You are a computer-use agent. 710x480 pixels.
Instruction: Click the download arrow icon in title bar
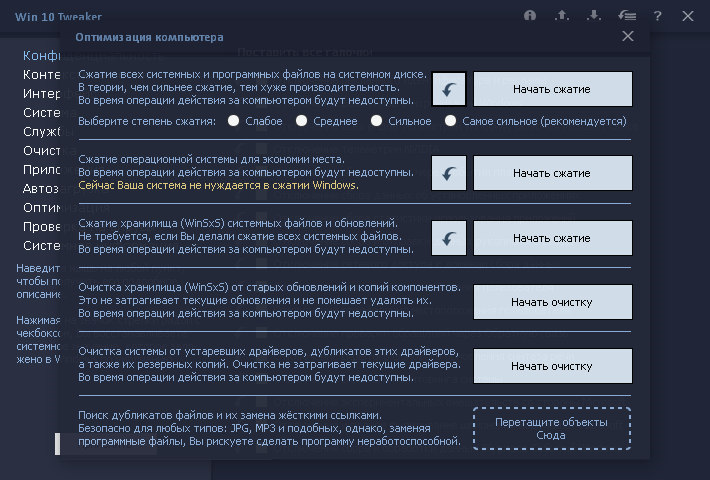pyautogui.click(x=594, y=16)
